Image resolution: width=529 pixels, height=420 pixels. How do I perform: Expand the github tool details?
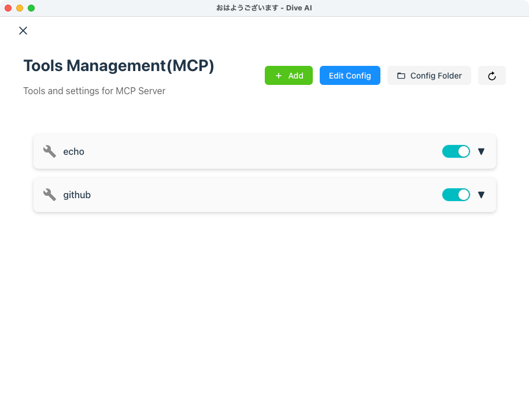pos(481,195)
